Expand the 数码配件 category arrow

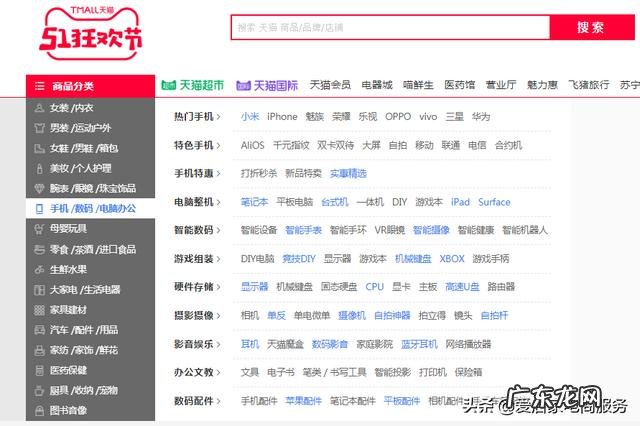tap(219, 401)
